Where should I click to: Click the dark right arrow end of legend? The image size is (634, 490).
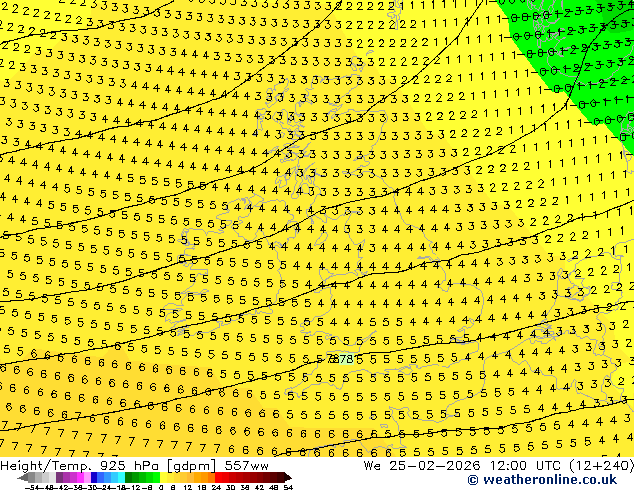tap(288, 478)
